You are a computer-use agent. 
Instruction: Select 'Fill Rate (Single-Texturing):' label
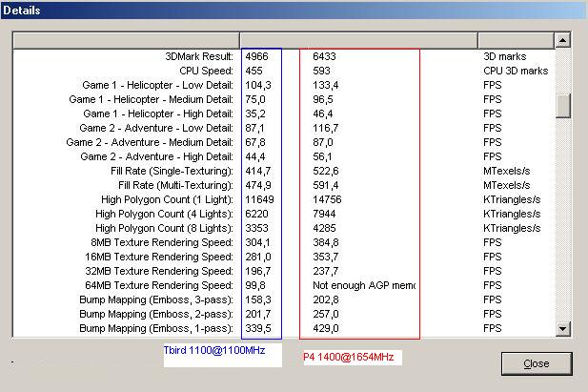172,171
